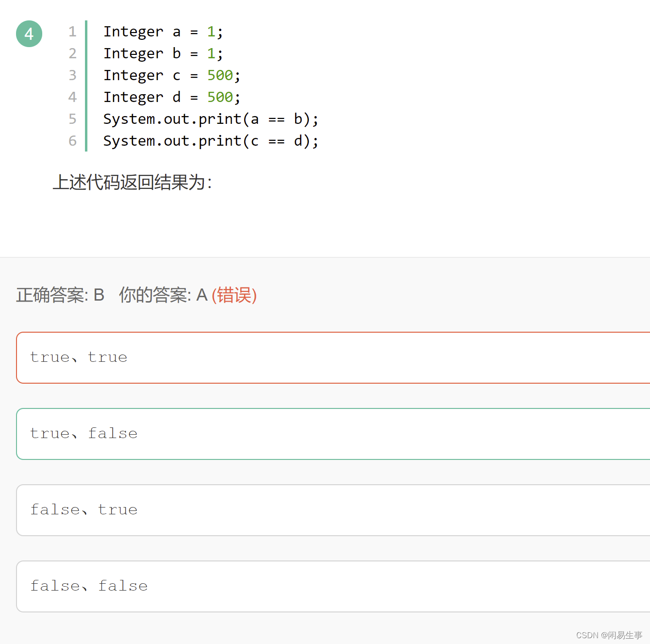The image size is (650, 644).
Task: Click the code line "Integer a = 1;"
Action: click(x=163, y=32)
